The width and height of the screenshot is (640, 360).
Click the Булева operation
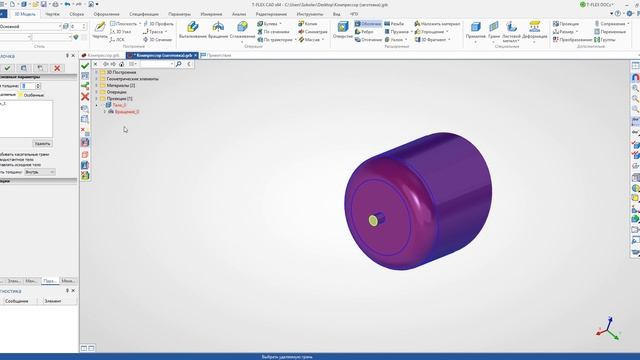[267, 24]
